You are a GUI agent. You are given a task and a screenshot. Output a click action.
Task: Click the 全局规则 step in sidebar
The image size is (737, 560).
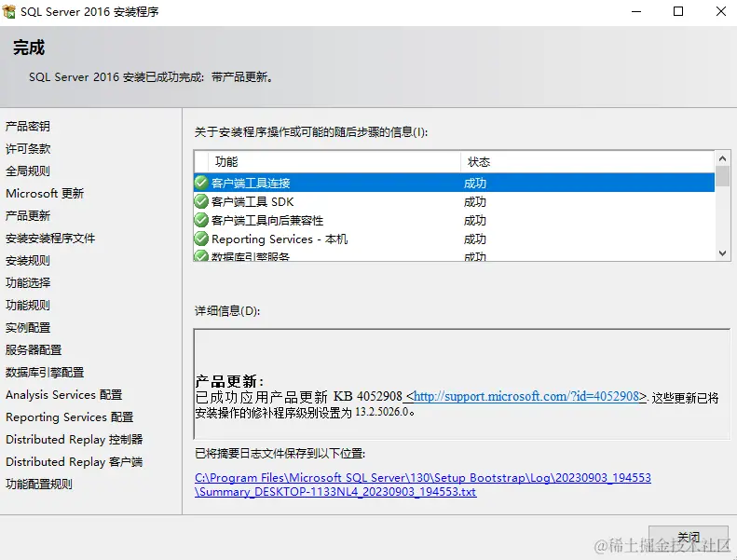[28, 171]
